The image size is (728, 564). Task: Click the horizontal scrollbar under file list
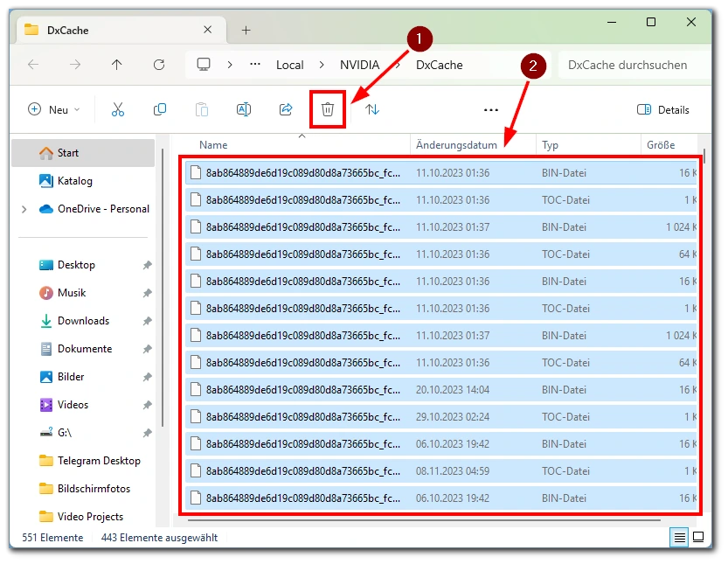coord(424,520)
